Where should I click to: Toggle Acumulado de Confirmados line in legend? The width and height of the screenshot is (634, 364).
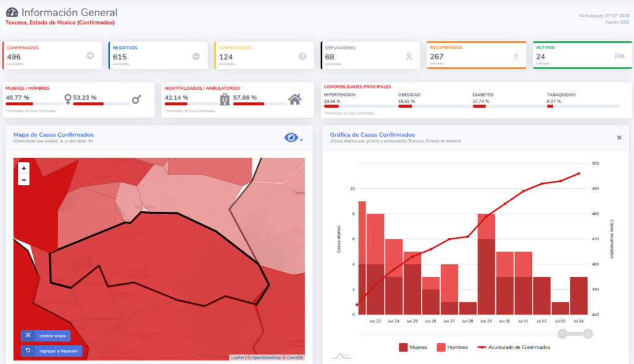510,347
